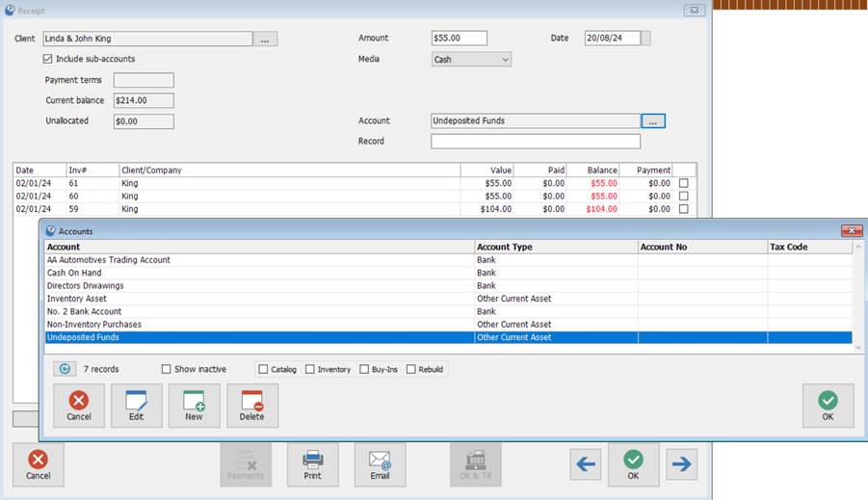868x500 pixels.
Task: Click the OK & Till button
Action: point(476,464)
